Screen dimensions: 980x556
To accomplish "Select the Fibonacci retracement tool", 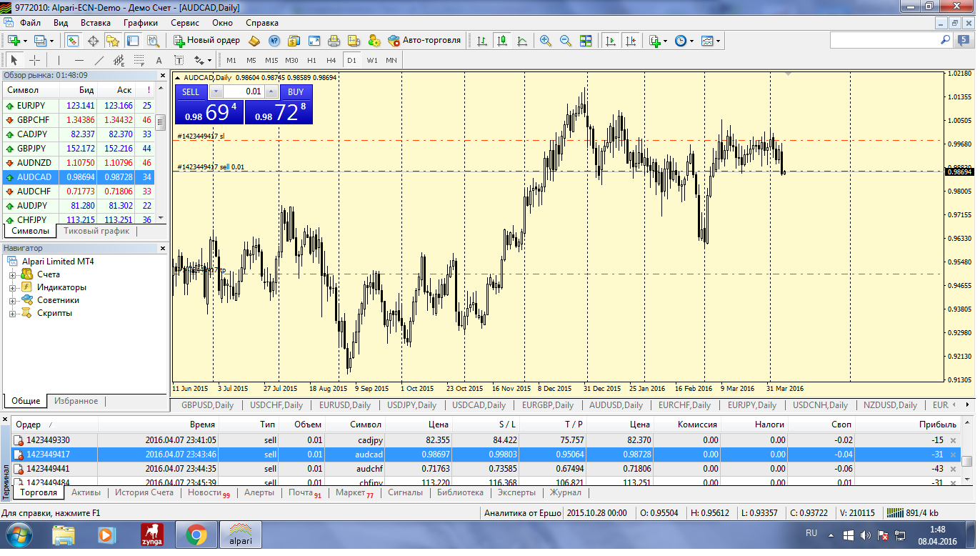I will click(x=139, y=61).
